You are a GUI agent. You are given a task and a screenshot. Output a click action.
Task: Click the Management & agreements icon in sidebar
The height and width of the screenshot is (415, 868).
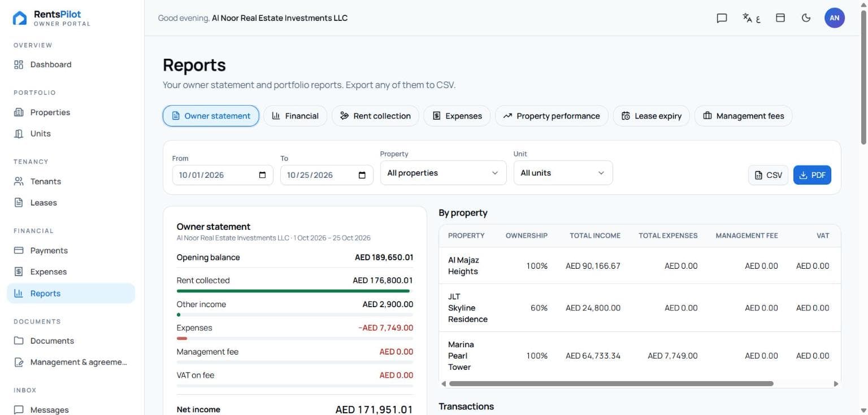pos(19,362)
